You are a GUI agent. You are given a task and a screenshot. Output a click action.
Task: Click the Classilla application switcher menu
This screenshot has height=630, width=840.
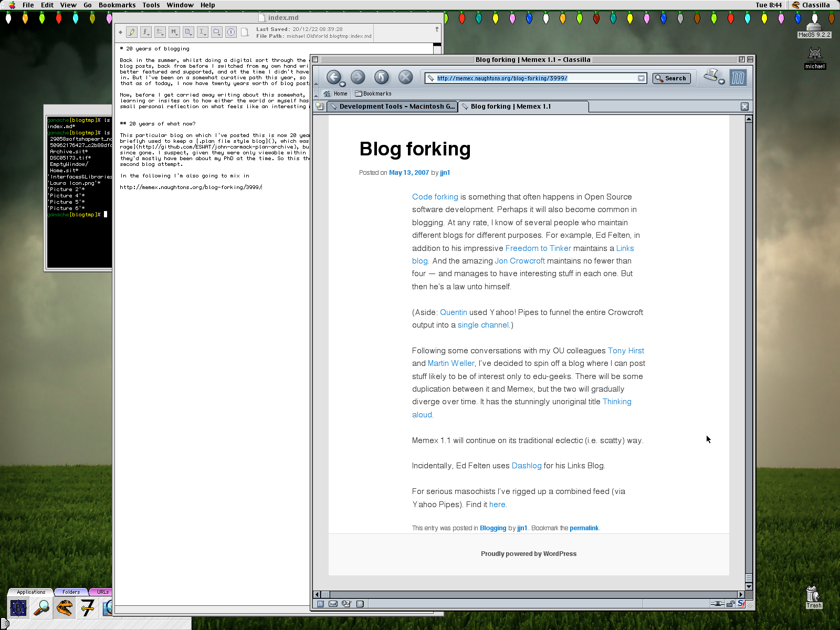click(812, 5)
